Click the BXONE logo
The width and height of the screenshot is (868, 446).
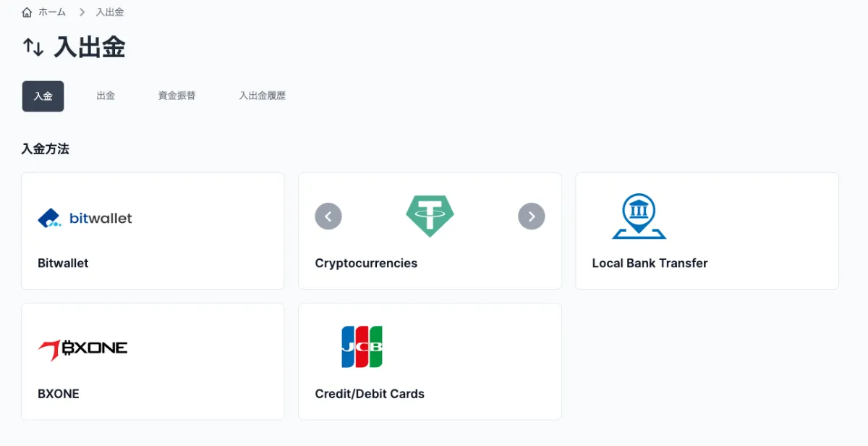pyautogui.click(x=82, y=347)
